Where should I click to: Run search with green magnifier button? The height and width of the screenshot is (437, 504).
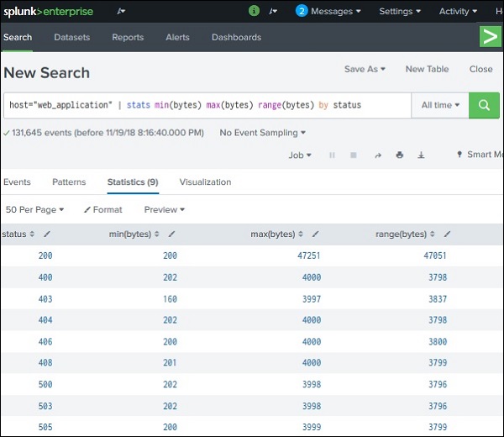tap(484, 105)
